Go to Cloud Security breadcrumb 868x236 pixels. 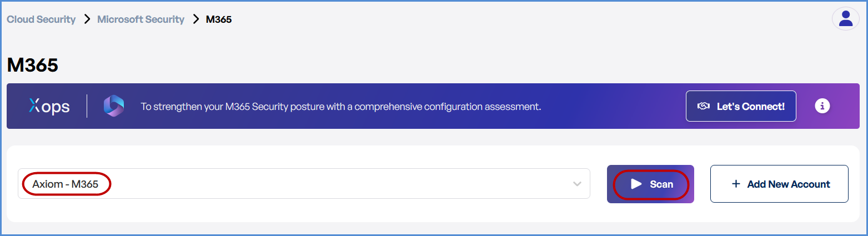pos(41,19)
